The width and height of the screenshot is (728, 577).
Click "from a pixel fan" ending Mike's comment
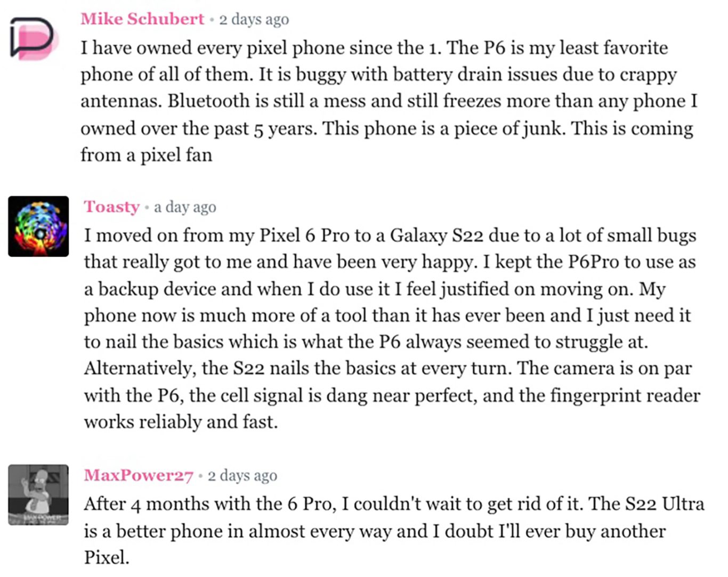pyautogui.click(x=147, y=155)
